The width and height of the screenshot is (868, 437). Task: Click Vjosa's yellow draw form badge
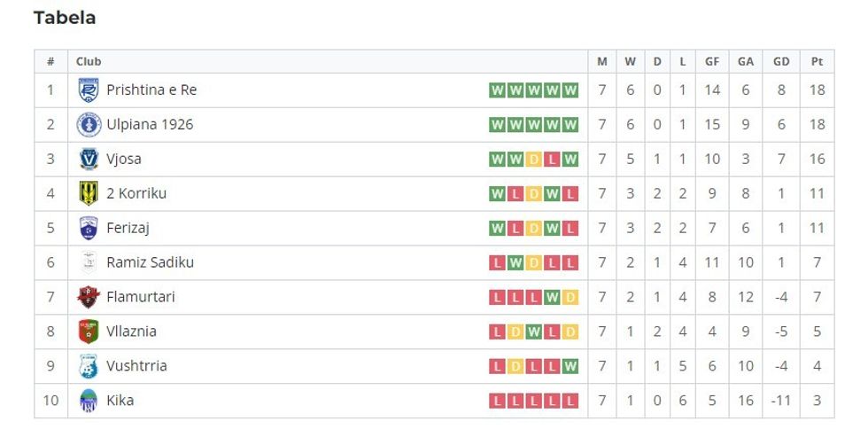pos(533,160)
